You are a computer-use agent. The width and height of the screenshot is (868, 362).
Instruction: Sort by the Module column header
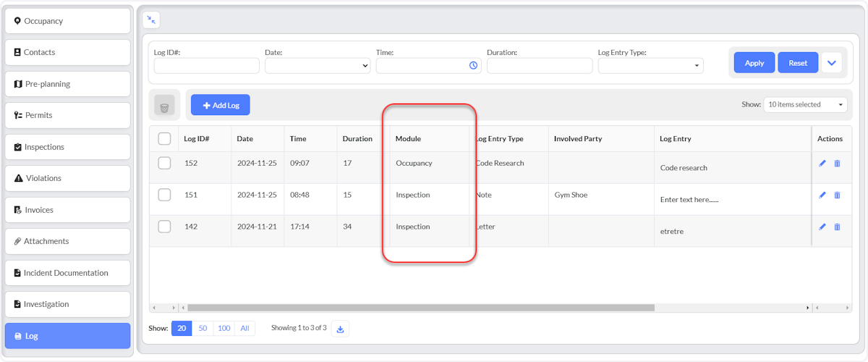(408, 139)
